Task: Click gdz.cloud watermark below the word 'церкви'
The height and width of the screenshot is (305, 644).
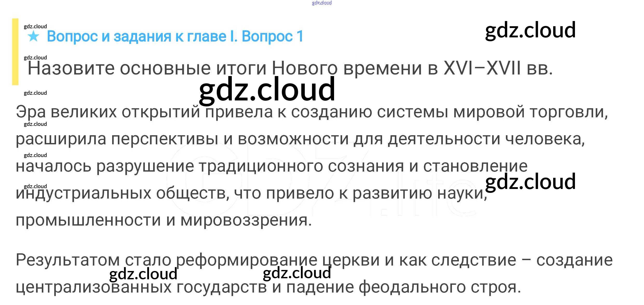Action: pos(297,273)
